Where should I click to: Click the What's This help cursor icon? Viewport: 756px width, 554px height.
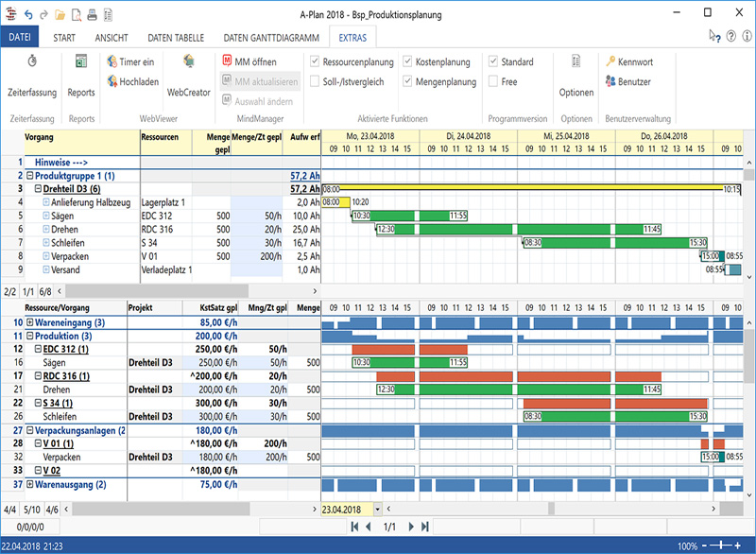(x=714, y=36)
